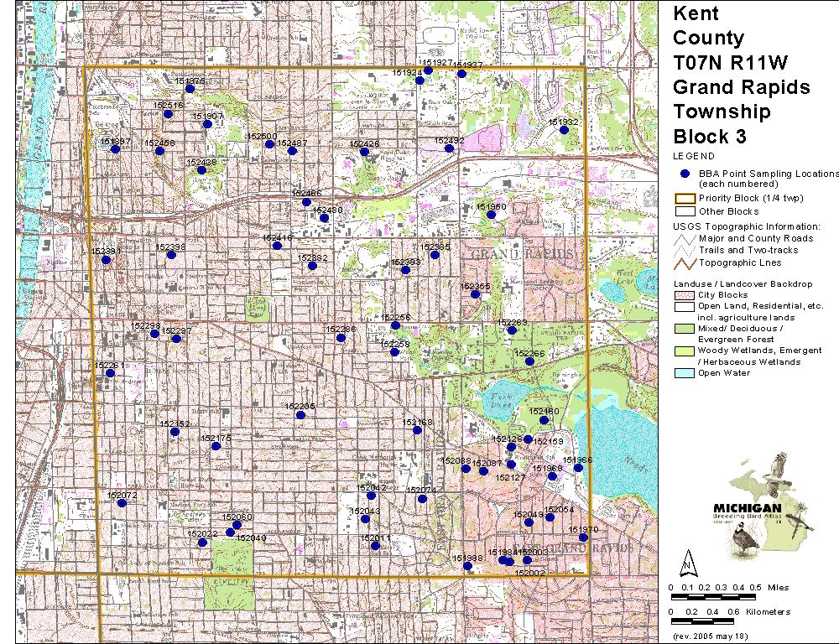The width and height of the screenshot is (839, 644).
Task: Select sampling point 151932 on the map
Action: point(565,130)
